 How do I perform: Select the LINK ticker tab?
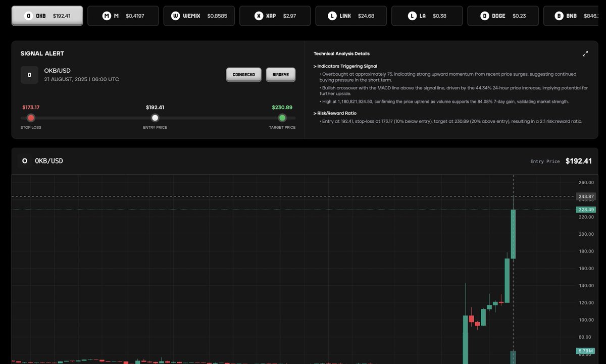pyautogui.click(x=351, y=16)
